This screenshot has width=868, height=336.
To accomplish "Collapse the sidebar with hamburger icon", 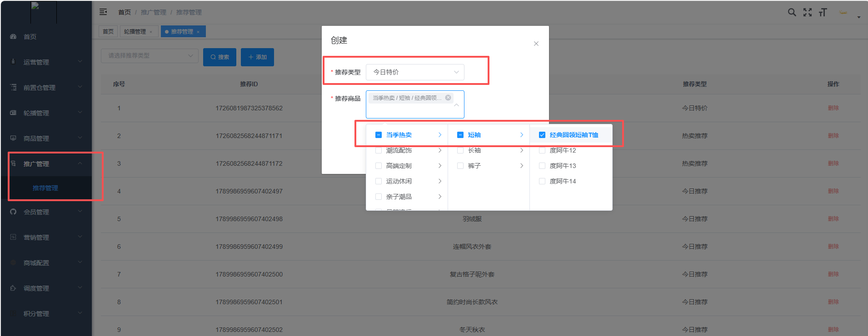I will [103, 12].
